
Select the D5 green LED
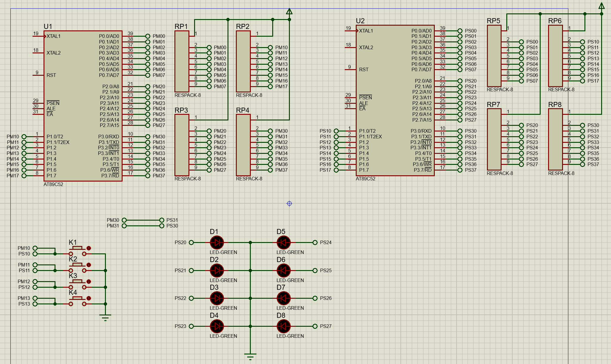283,243
